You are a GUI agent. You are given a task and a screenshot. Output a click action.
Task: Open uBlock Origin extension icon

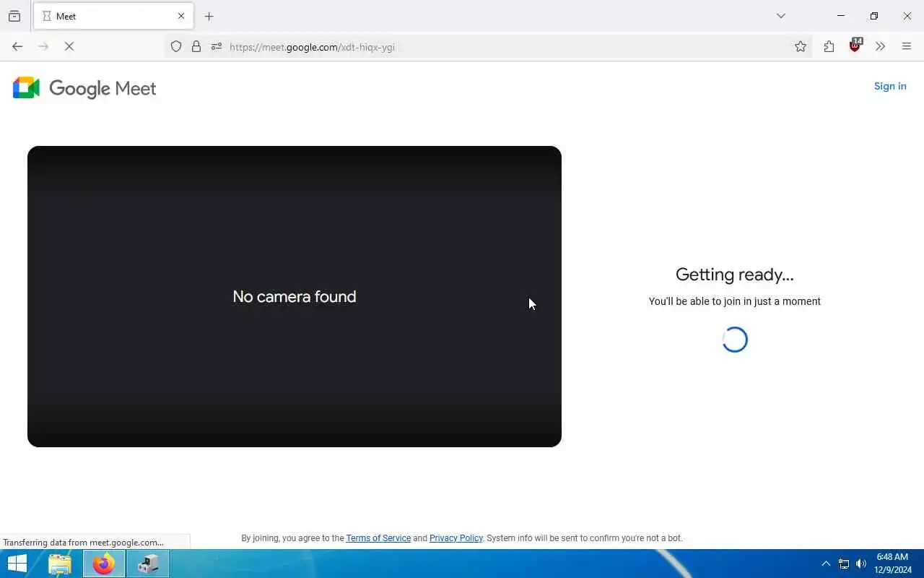coord(855,46)
